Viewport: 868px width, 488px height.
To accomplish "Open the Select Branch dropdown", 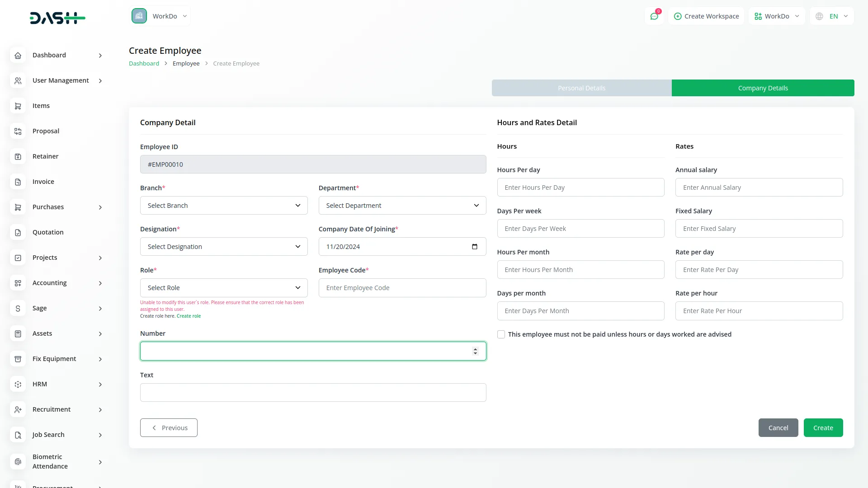I will [x=224, y=206].
